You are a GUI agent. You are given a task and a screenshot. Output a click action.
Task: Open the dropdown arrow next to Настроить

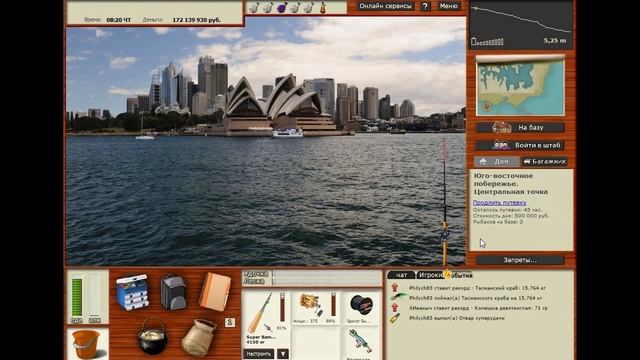283,354
